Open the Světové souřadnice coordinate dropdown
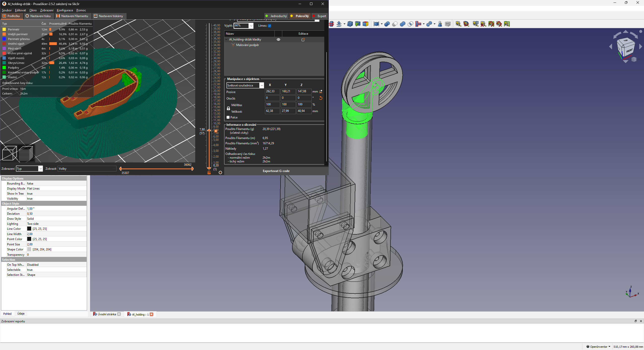Image resolution: width=644 pixels, height=350 pixels. [262, 85]
